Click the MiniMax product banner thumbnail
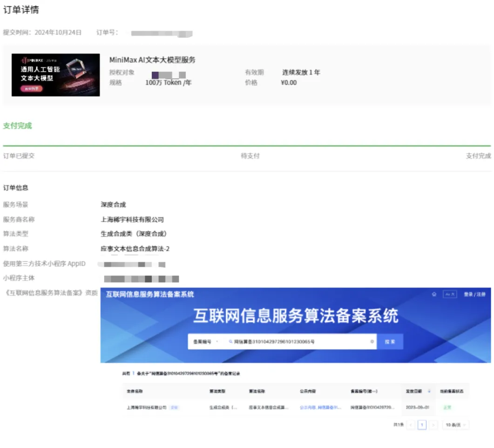494x448 pixels. coord(55,75)
